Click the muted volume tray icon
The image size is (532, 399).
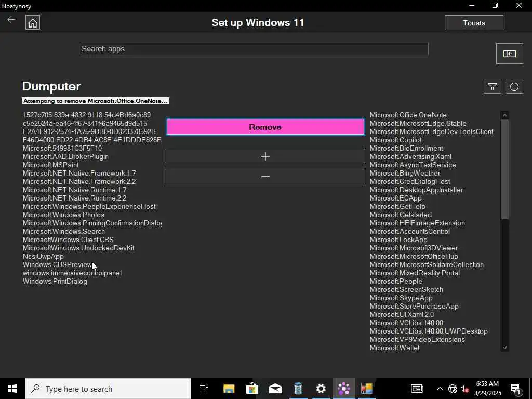pyautogui.click(x=464, y=389)
